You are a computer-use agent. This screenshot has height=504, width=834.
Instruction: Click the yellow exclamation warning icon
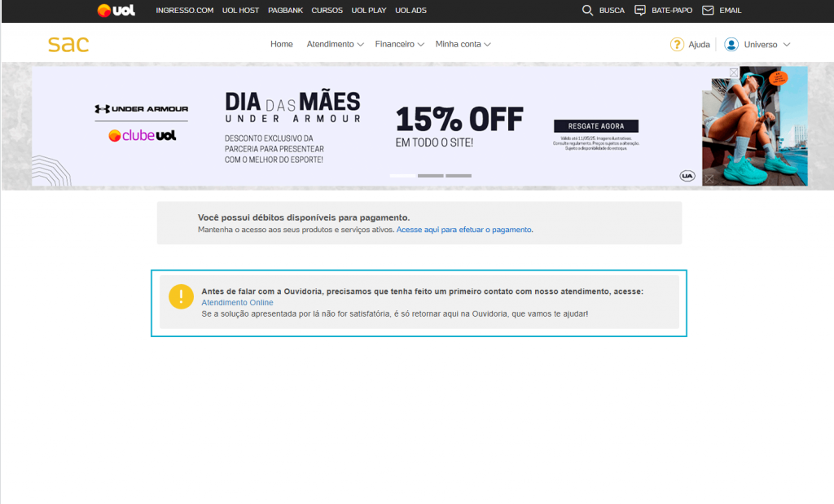pos(181,296)
